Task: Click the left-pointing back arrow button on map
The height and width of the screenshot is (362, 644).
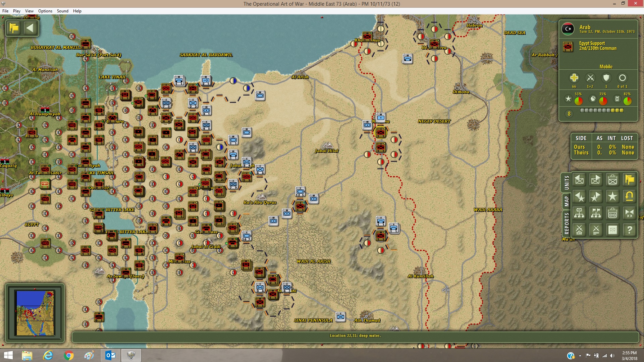Action: 30,28
